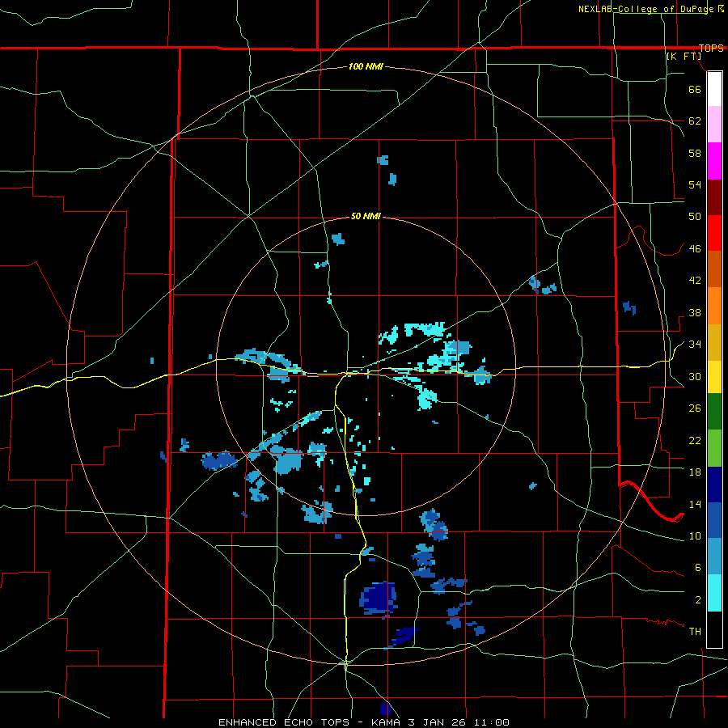Click the 42 value on the scale

click(x=695, y=280)
